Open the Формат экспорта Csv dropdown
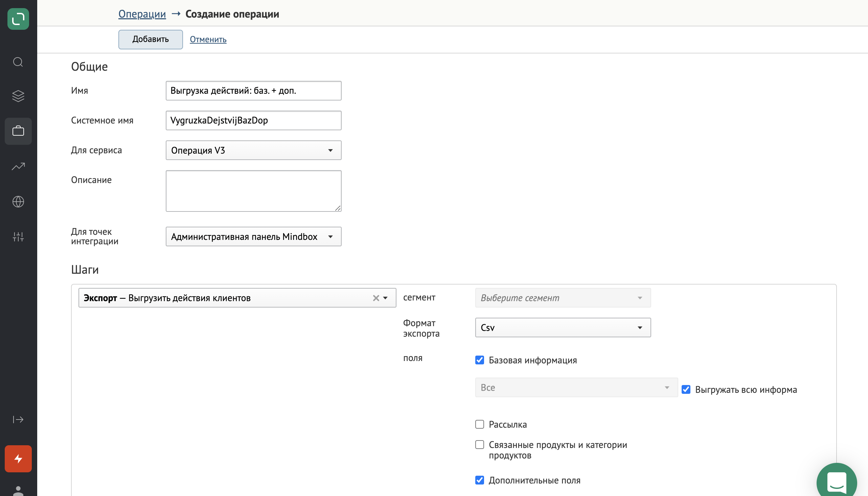 [563, 328]
